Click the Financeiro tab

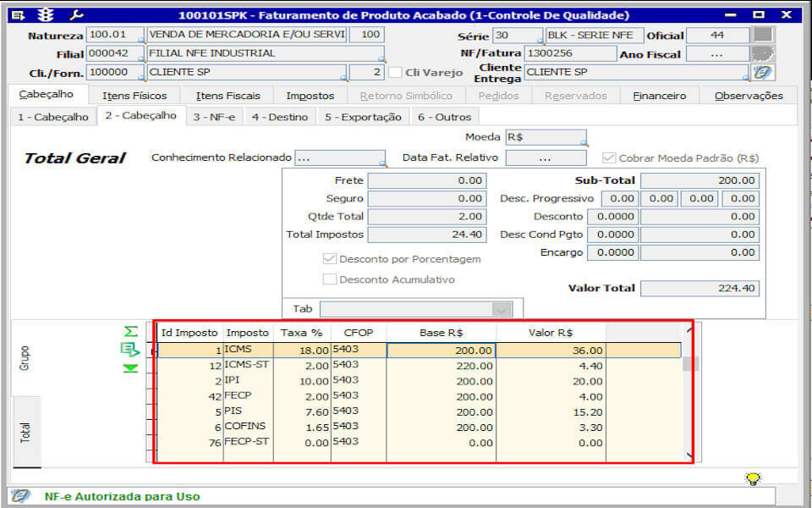point(659,96)
